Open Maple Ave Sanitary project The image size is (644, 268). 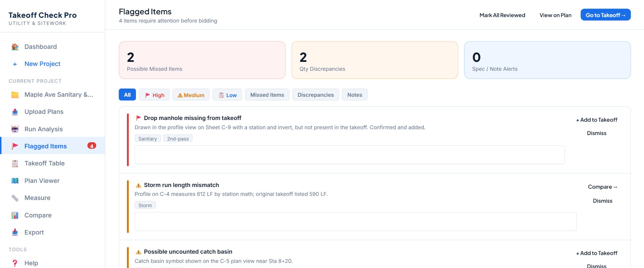53,95
